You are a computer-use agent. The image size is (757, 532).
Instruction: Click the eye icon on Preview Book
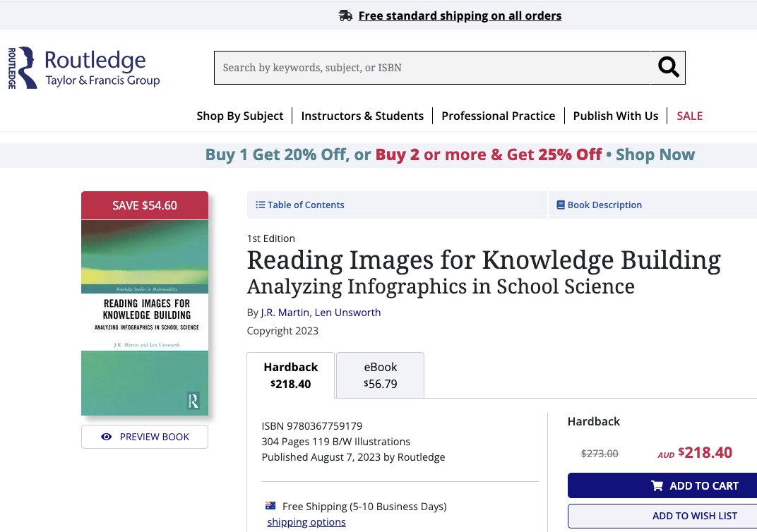(x=106, y=437)
